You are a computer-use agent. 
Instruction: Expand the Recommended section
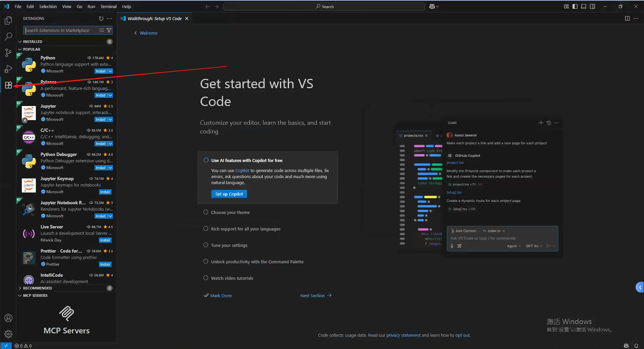[37, 288]
